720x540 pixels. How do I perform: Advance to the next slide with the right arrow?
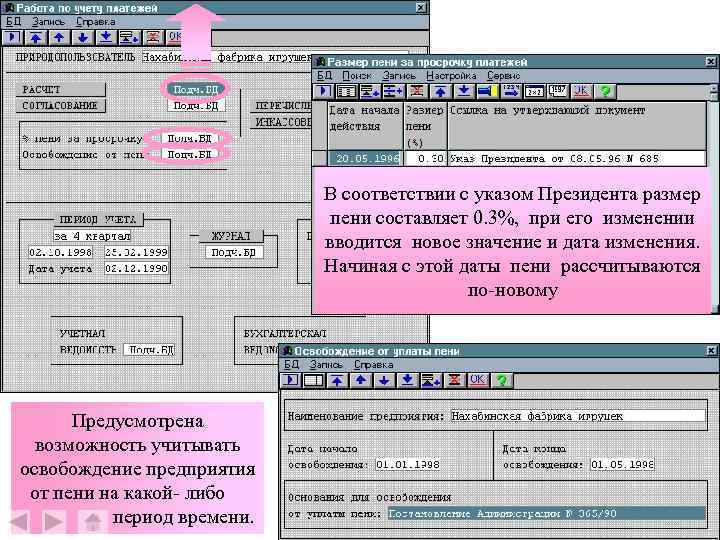(x=54, y=520)
